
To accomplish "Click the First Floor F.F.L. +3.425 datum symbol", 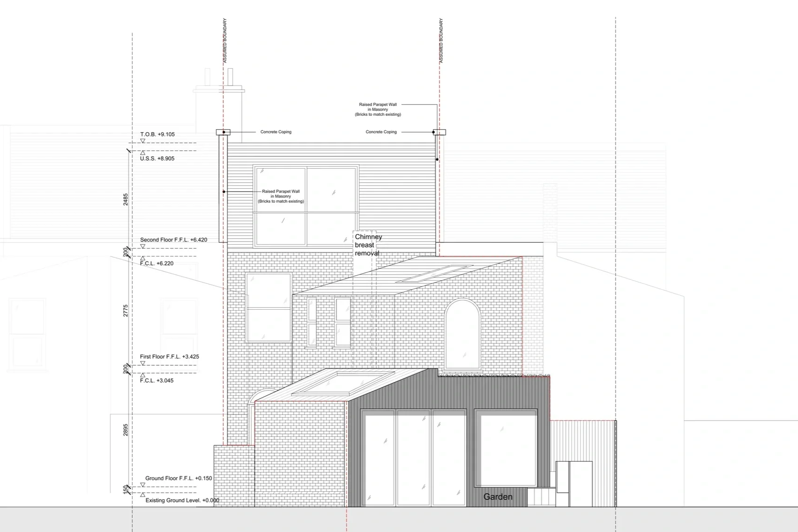I will 143,362.
